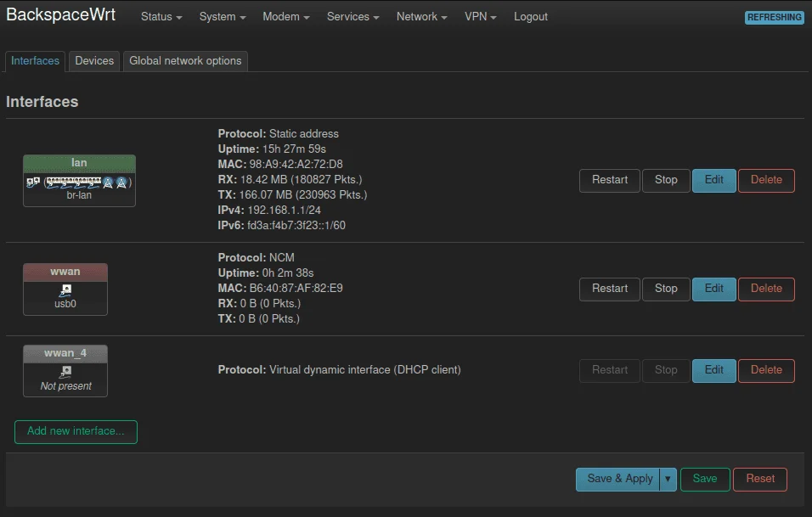This screenshot has width=812, height=517.
Task: Open the Network dropdown menu
Action: pos(421,17)
